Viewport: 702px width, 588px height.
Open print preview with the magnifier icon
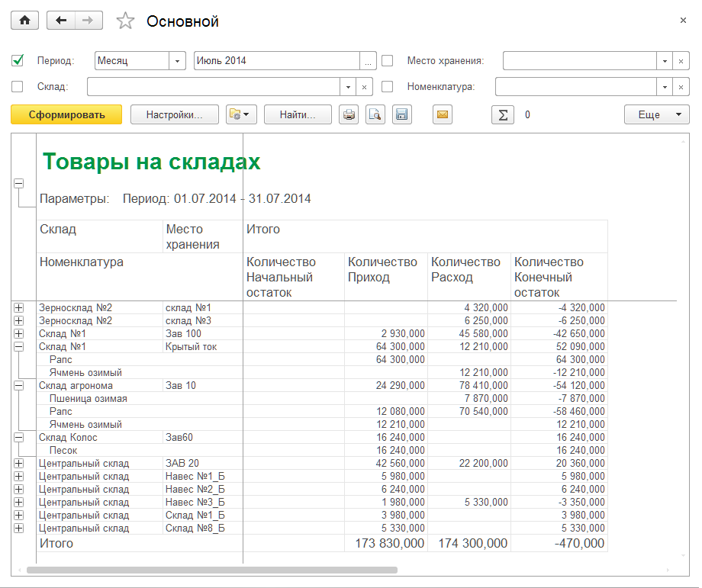tap(375, 114)
